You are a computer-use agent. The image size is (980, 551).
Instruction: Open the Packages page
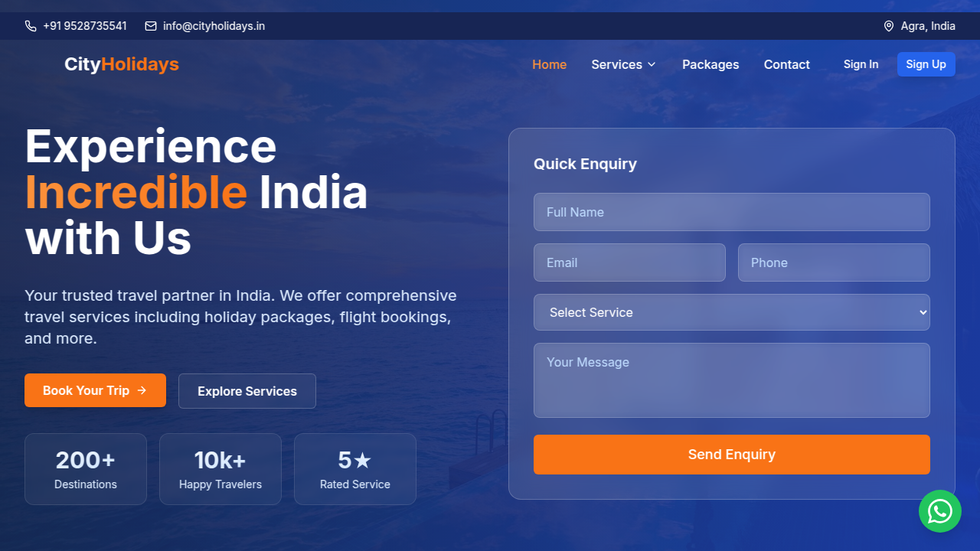(x=710, y=64)
